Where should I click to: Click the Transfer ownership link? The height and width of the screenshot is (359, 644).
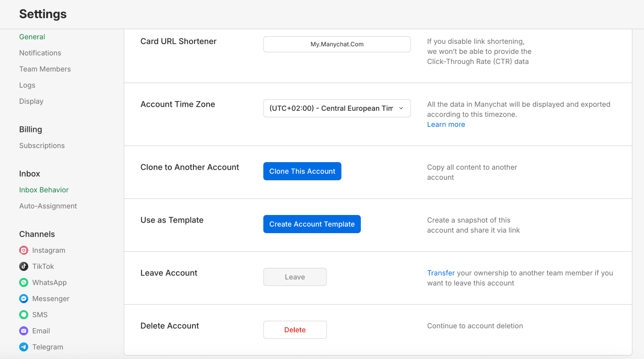click(x=441, y=273)
